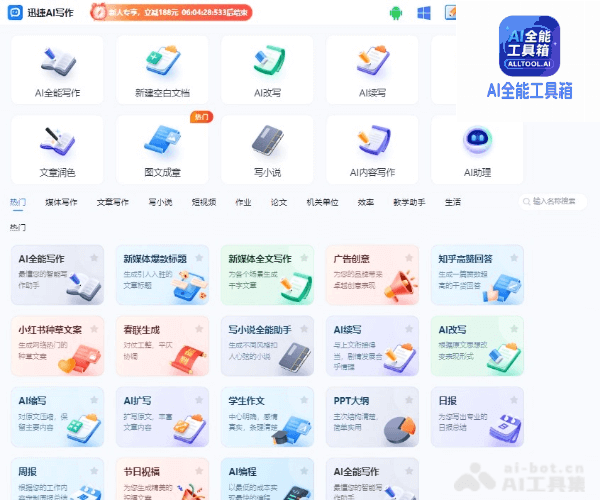Click the 迅捷AI写作 logo
The height and width of the screenshot is (500, 600).
click(x=41, y=13)
